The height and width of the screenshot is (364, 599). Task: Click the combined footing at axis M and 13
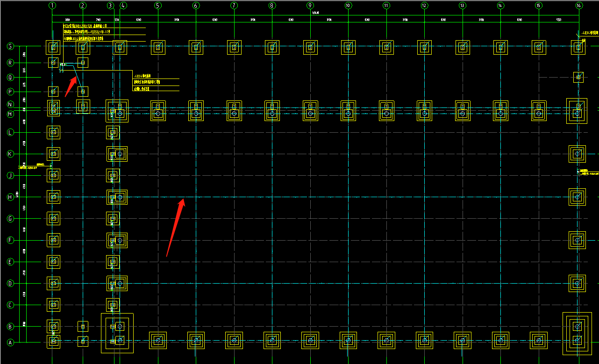pyautogui.click(x=463, y=111)
